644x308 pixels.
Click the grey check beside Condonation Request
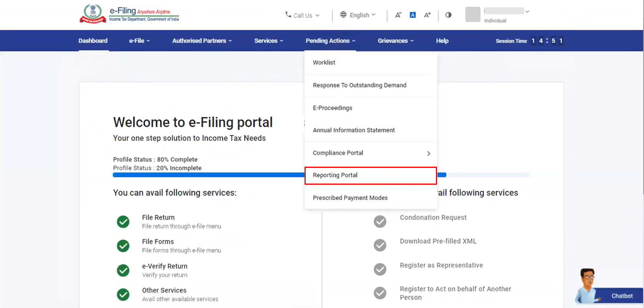tap(380, 222)
